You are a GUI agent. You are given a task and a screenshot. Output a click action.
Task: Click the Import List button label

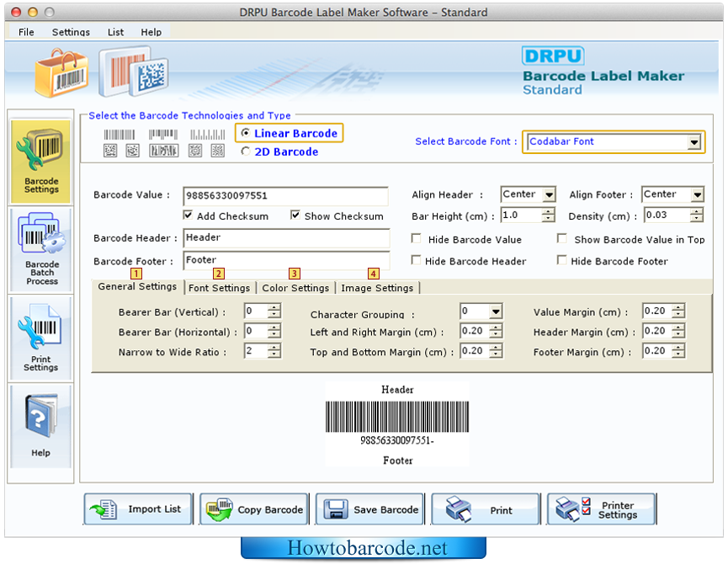pos(155,509)
